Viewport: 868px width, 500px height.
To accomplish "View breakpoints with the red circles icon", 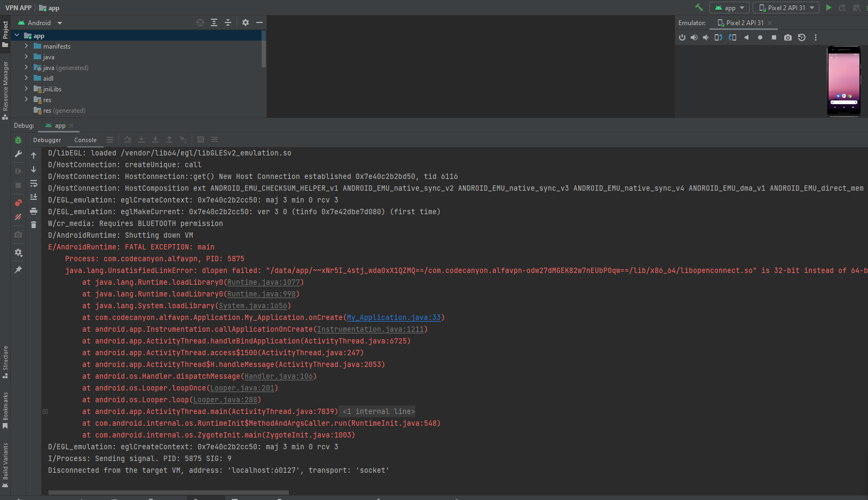I will pyautogui.click(x=18, y=202).
